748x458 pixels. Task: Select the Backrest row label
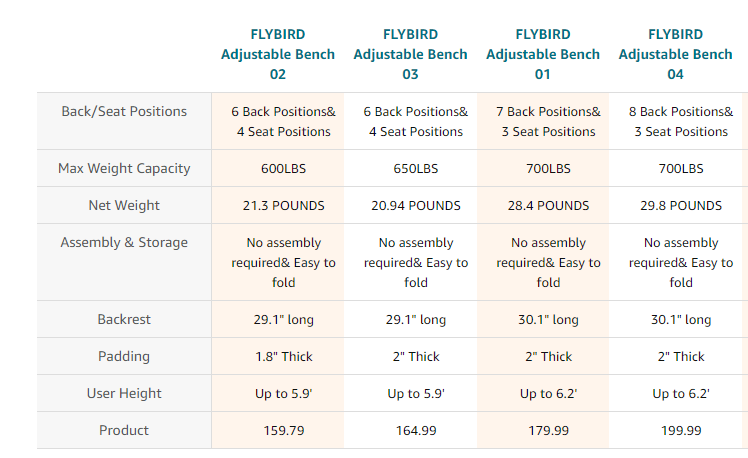124,319
